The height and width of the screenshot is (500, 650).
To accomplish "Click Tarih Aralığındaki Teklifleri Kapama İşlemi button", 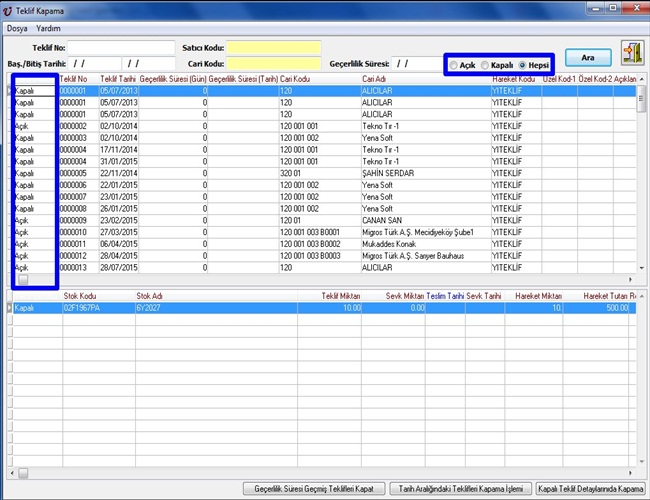I will 461,489.
